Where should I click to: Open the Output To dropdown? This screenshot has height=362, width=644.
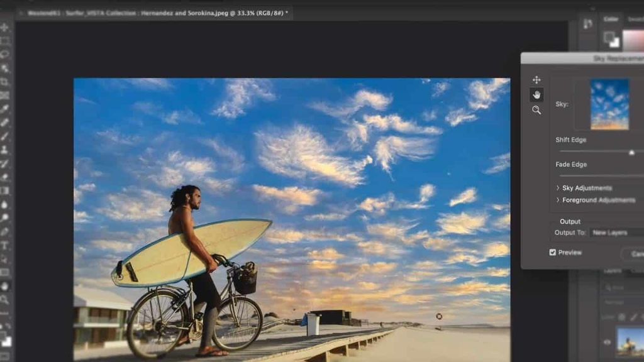pos(616,233)
